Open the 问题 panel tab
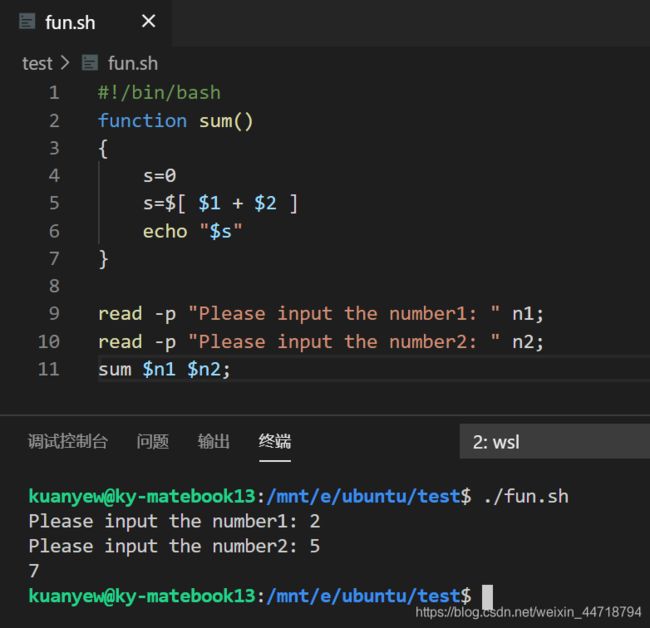Screen dimensions: 650x628 [x=153, y=441]
